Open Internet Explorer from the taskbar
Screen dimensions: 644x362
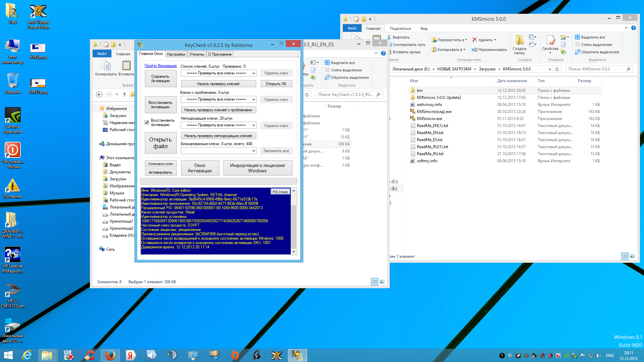[27, 355]
